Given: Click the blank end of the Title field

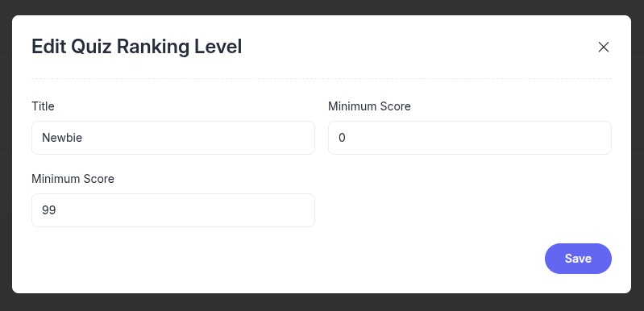Looking at the screenshot, I should coord(247,138).
